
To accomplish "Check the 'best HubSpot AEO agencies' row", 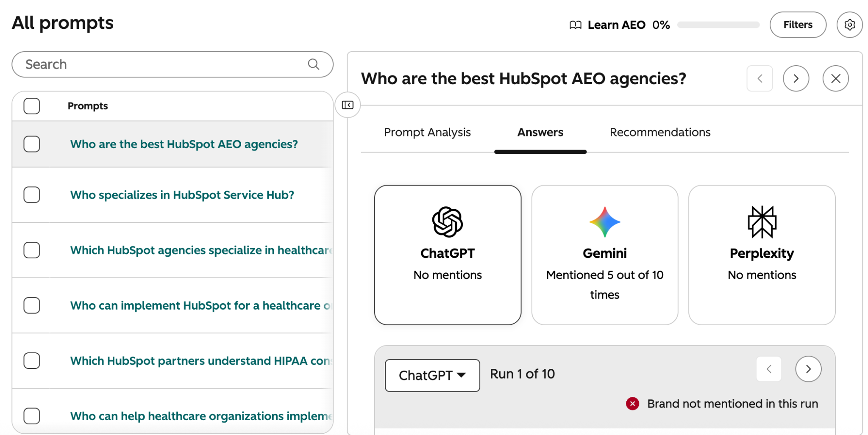I will (32, 144).
